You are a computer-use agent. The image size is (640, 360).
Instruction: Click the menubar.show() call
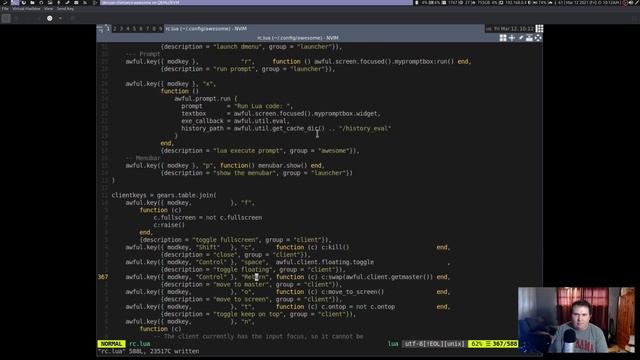[282, 165]
